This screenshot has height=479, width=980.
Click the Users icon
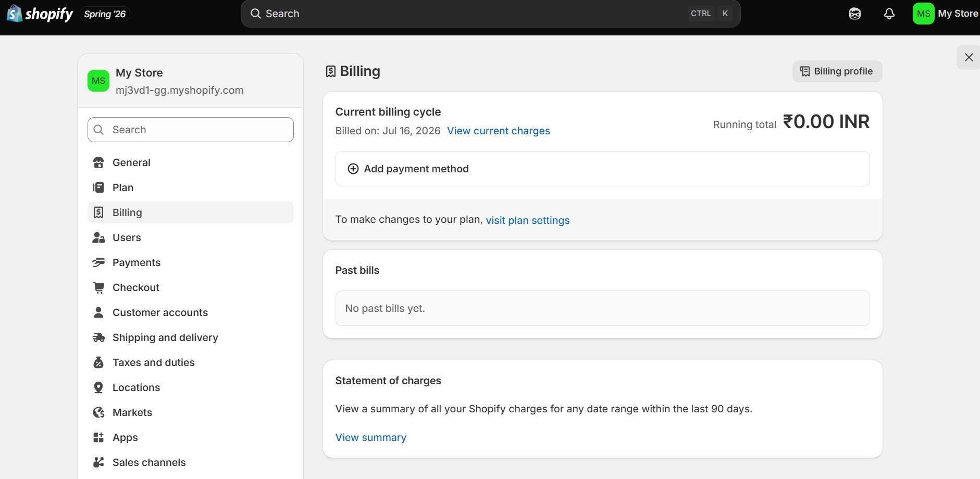click(98, 237)
